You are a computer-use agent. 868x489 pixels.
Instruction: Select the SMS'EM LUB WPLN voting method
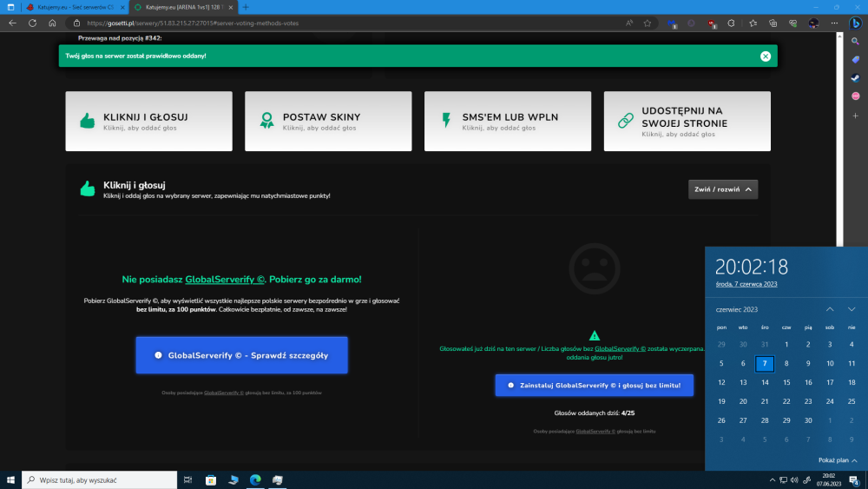click(x=508, y=122)
